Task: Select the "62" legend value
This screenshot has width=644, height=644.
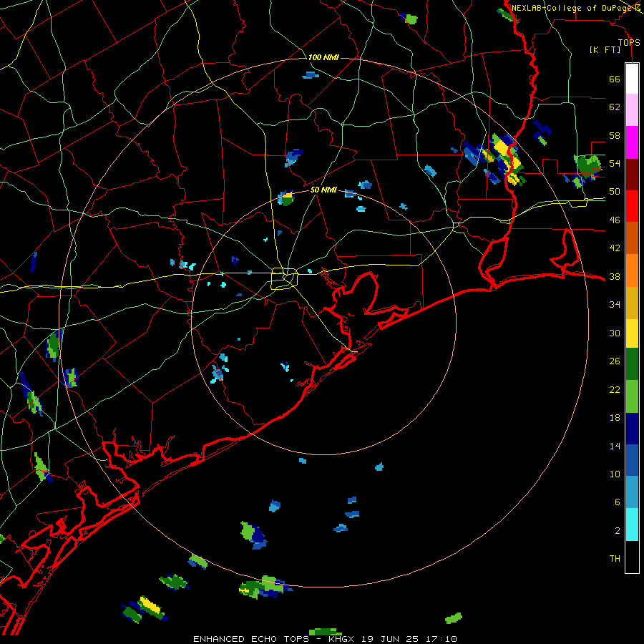Action: [615, 107]
